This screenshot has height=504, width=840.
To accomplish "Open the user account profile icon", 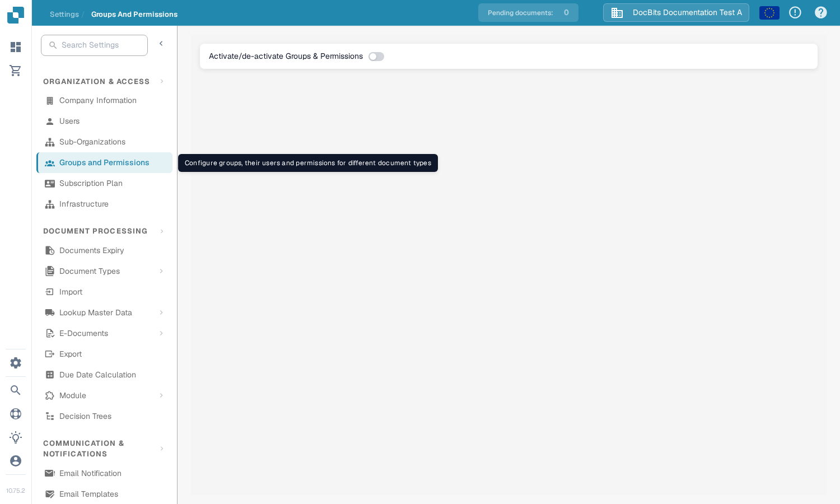I will click(x=16, y=461).
